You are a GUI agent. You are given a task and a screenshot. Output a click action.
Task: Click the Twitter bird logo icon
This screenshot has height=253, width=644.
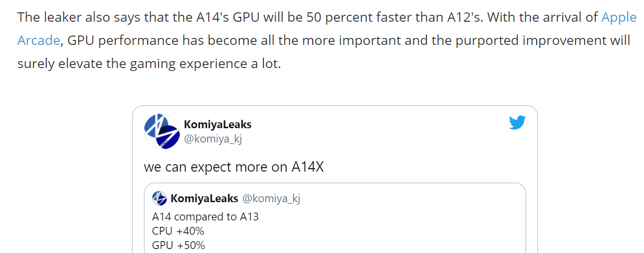coord(517,123)
